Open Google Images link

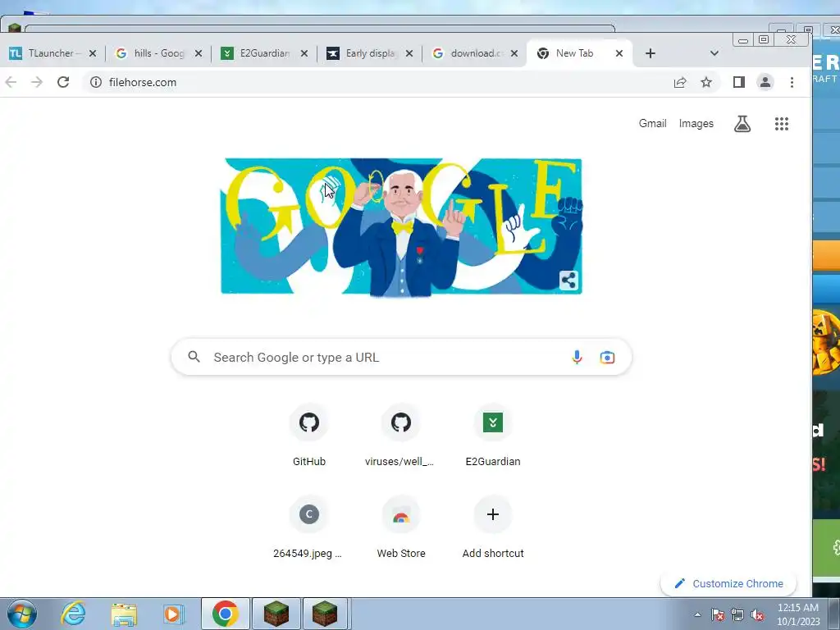point(696,123)
